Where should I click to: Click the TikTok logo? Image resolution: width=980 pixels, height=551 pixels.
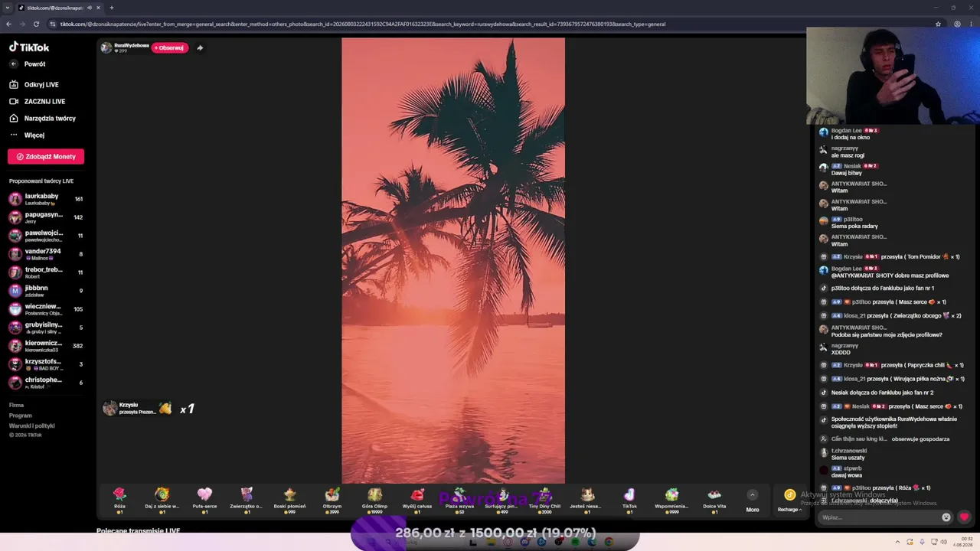(x=29, y=47)
